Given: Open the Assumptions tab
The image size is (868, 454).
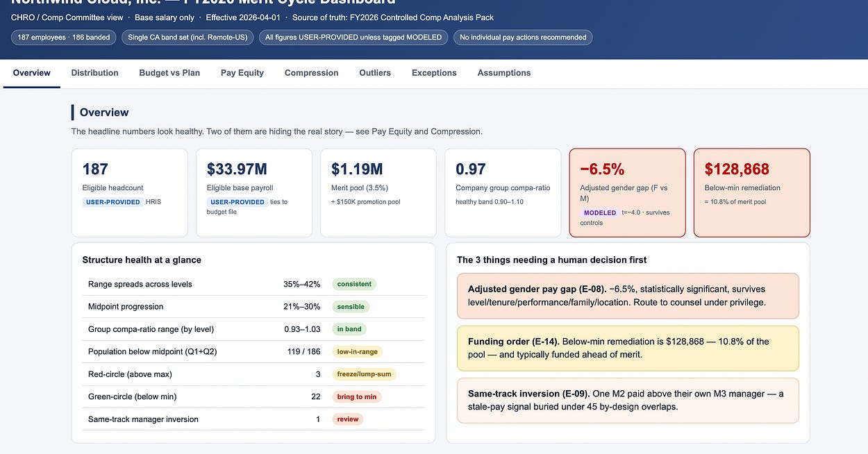Looking at the screenshot, I should pyautogui.click(x=504, y=73).
